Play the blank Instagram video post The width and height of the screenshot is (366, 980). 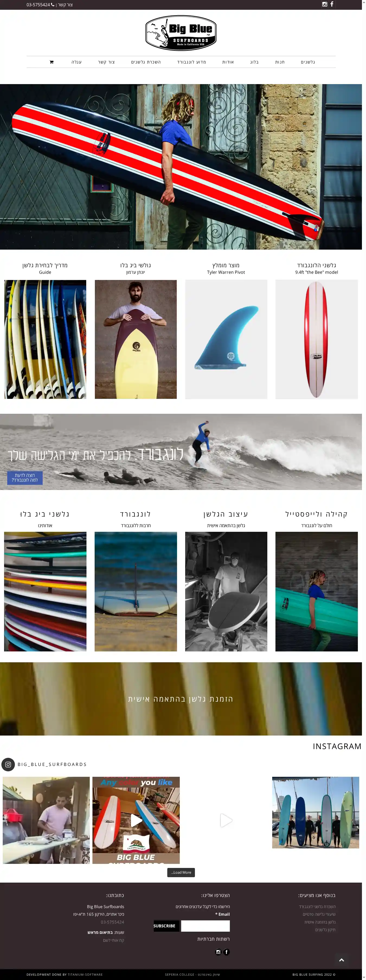(x=226, y=820)
